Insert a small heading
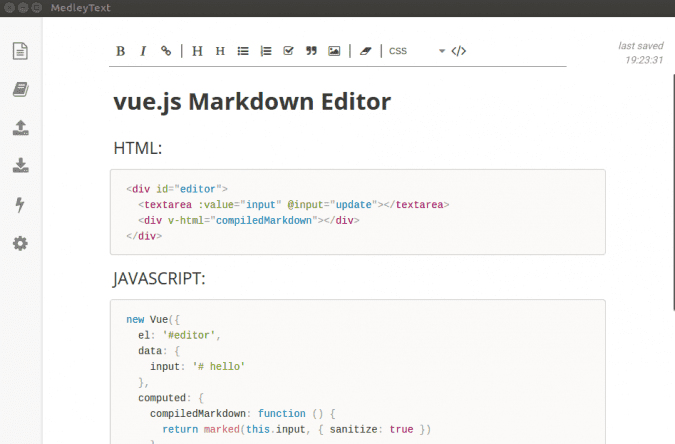The width and height of the screenshot is (675, 444). coord(220,51)
